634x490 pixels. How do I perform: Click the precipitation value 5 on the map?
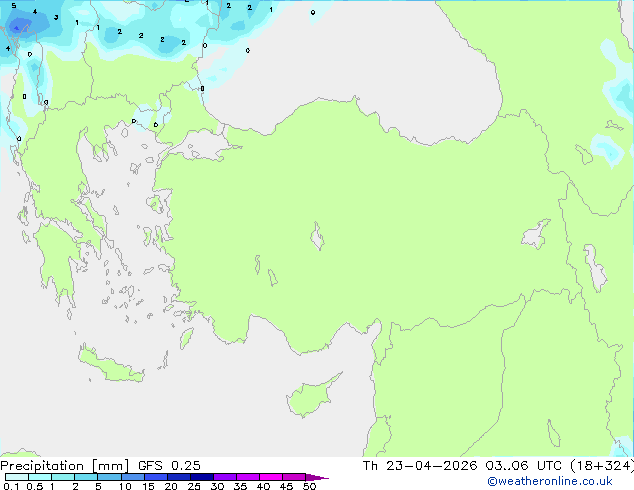click(x=14, y=6)
